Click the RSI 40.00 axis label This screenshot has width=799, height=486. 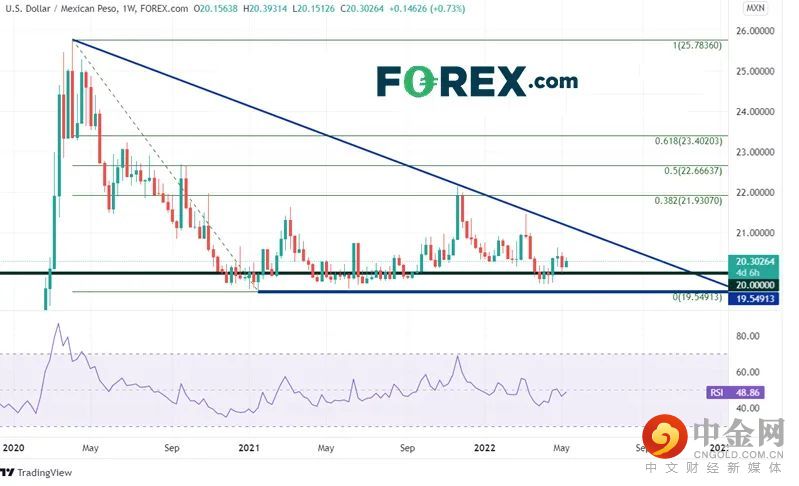(x=748, y=408)
